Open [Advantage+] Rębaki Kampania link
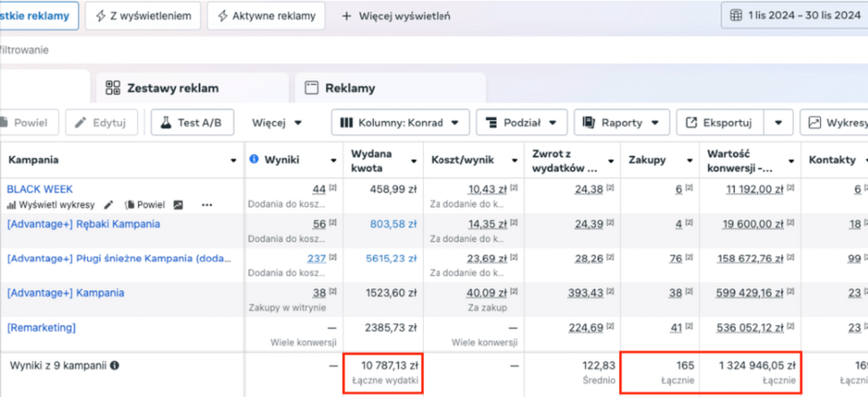The height and width of the screenshot is (397, 868). click(84, 224)
